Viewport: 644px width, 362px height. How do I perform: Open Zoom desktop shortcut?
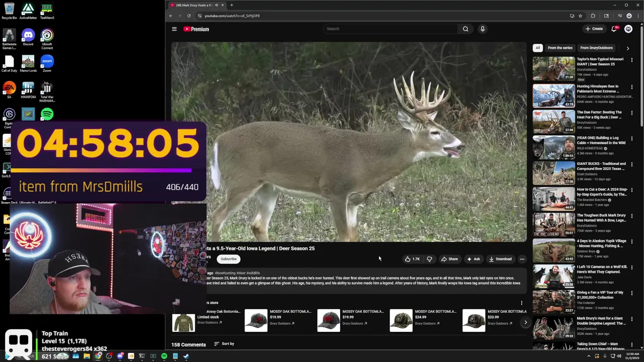point(47,64)
